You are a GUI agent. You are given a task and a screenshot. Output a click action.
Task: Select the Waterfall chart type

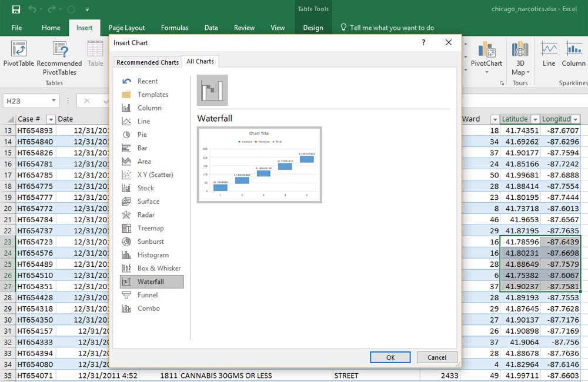pos(151,282)
